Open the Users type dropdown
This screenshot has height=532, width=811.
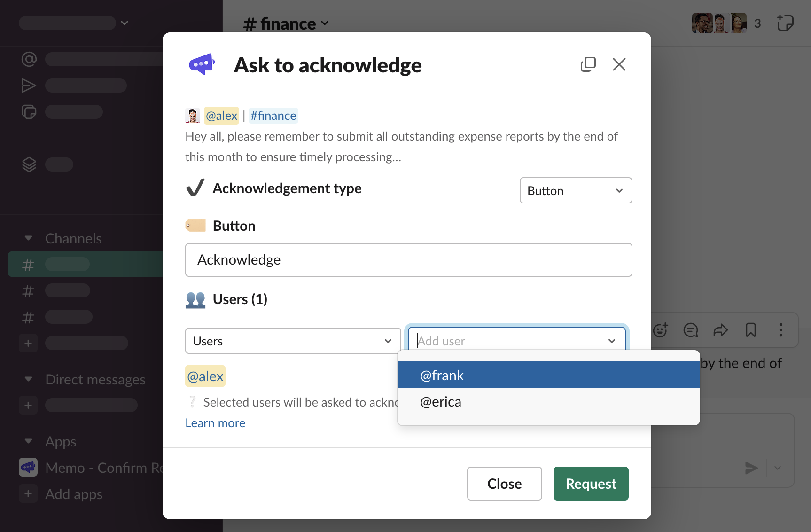[x=293, y=341]
